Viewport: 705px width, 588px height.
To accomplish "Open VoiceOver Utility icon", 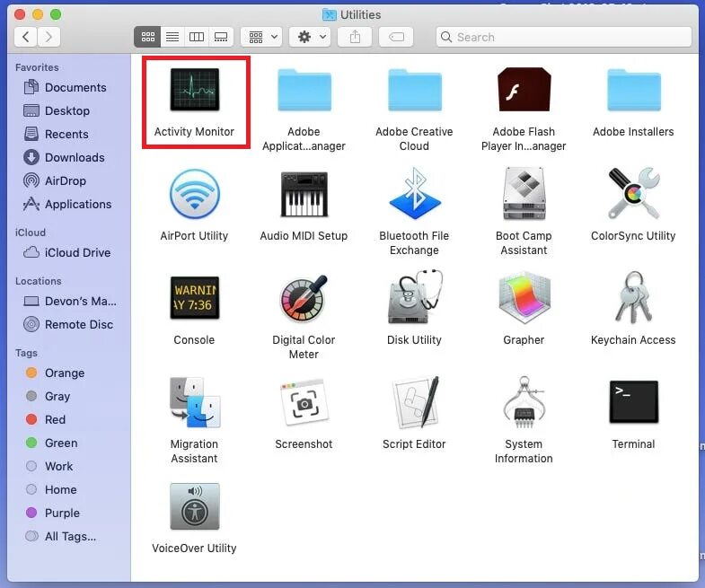I will [x=194, y=506].
